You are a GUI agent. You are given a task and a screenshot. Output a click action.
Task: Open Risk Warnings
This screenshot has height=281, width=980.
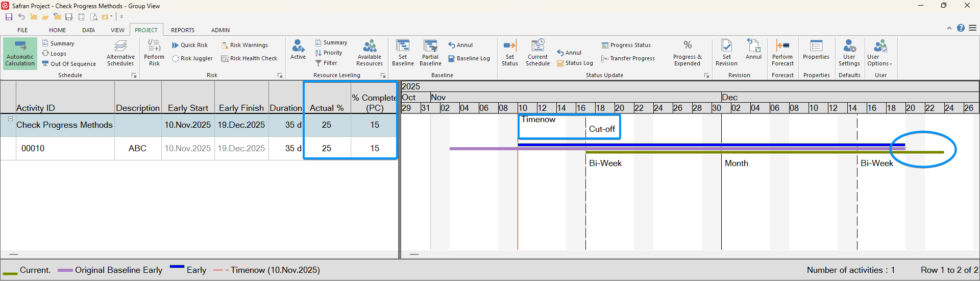pyautogui.click(x=244, y=45)
